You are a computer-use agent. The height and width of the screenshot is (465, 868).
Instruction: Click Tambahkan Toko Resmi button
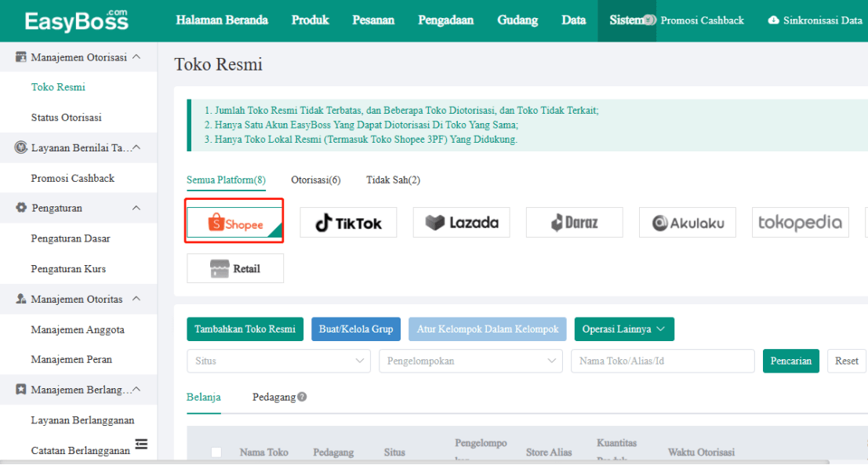pyautogui.click(x=245, y=329)
